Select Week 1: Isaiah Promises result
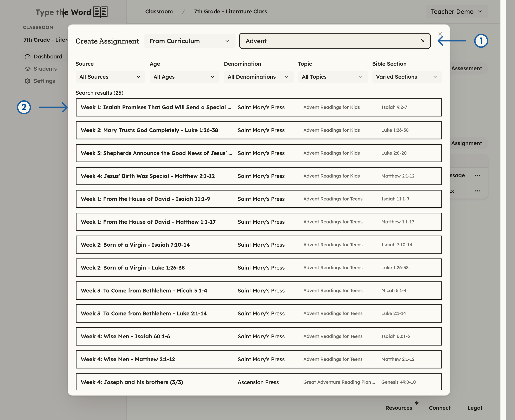This screenshot has width=515, height=420. (259, 107)
